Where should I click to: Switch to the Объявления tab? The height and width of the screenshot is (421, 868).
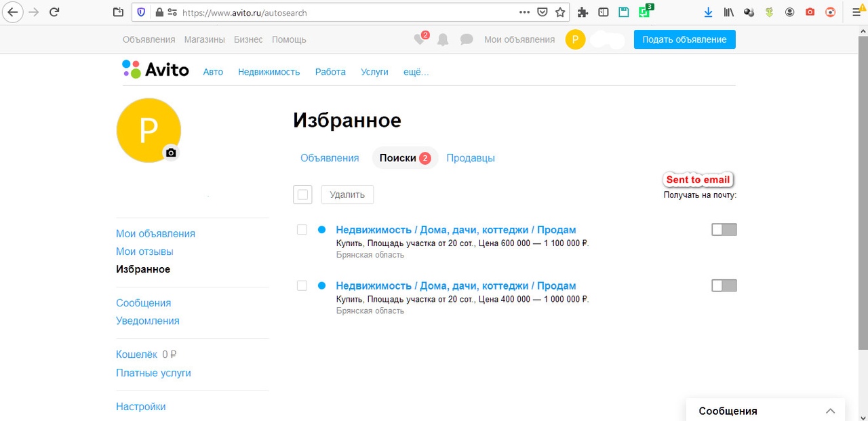(x=330, y=158)
